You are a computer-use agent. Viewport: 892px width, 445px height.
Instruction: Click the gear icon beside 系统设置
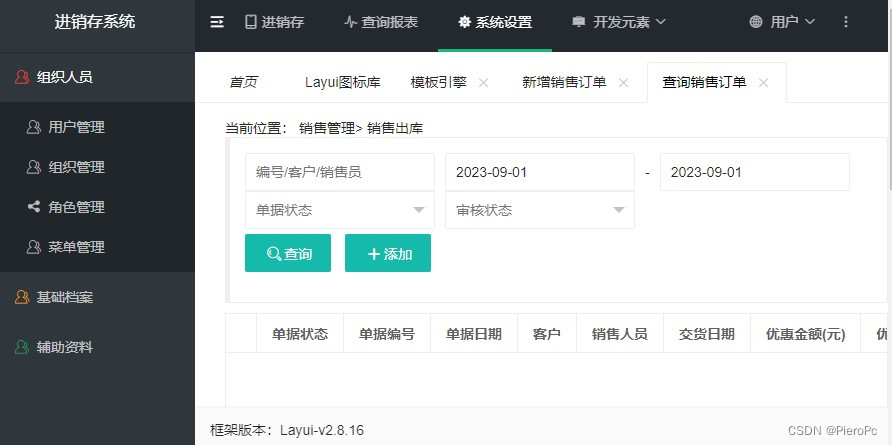465,22
